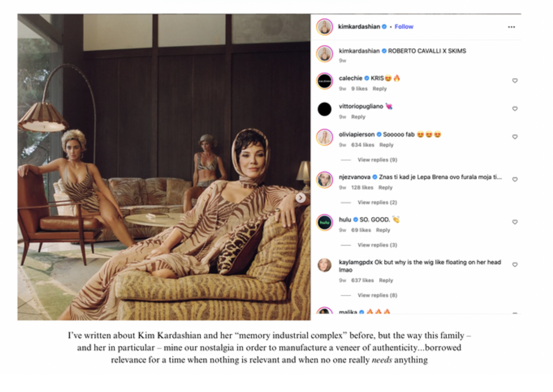Open calechie's black avatar
The width and height of the screenshot is (553, 392).
pos(324,81)
